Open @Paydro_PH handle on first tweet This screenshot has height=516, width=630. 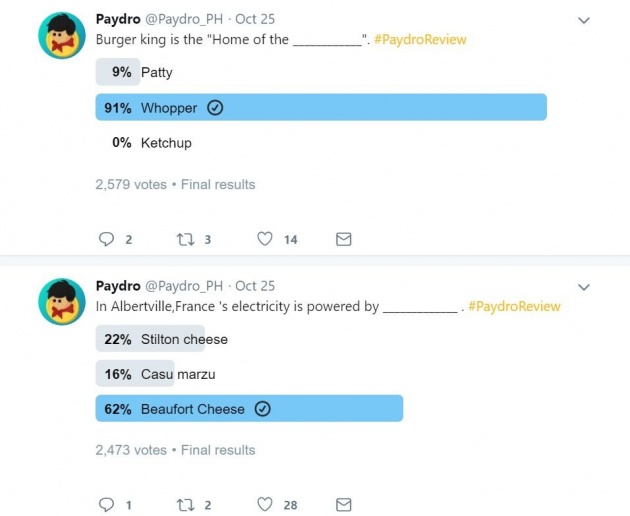184,19
